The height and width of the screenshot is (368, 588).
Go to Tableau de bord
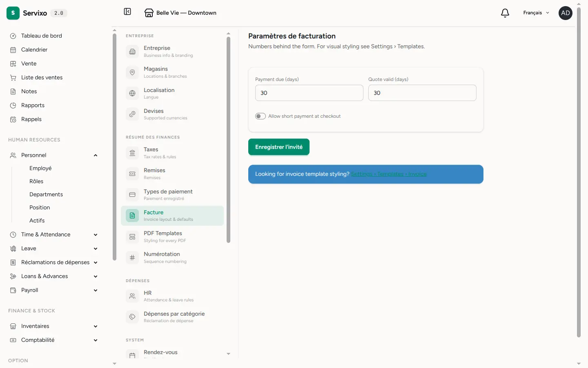click(x=42, y=36)
